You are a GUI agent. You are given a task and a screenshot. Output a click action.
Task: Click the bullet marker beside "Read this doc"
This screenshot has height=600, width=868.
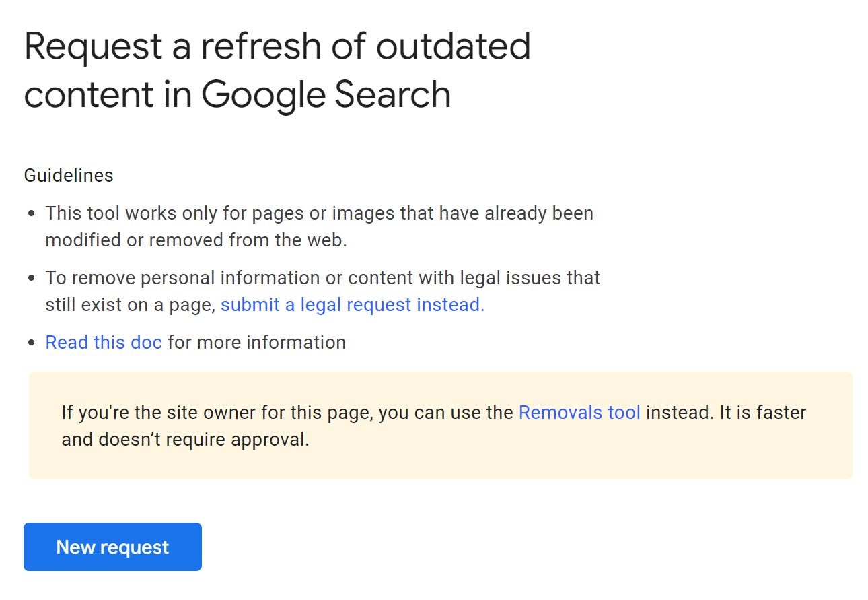pos(30,341)
